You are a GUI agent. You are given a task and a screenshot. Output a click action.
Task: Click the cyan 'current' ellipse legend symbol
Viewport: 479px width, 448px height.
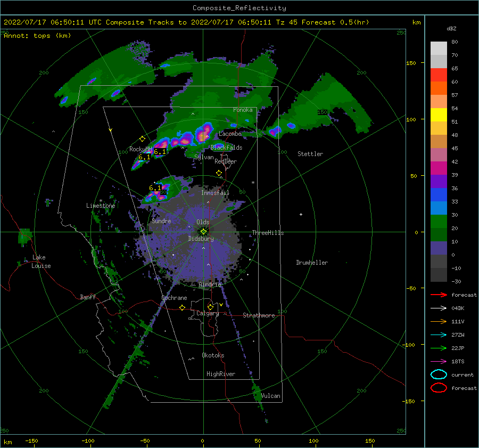439,374
